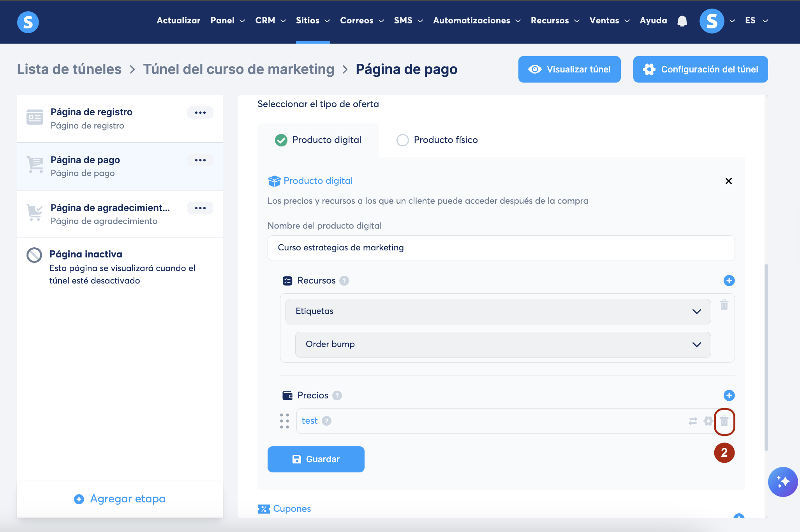The image size is (800, 532).
Task: Add a new resource with plus icon
Action: point(729,280)
